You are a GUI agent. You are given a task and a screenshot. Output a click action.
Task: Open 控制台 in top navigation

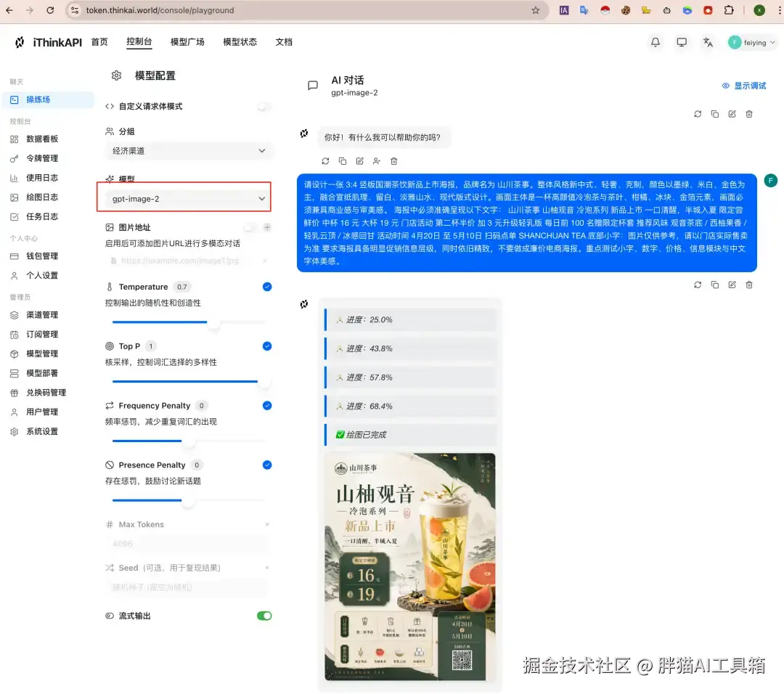click(x=139, y=42)
